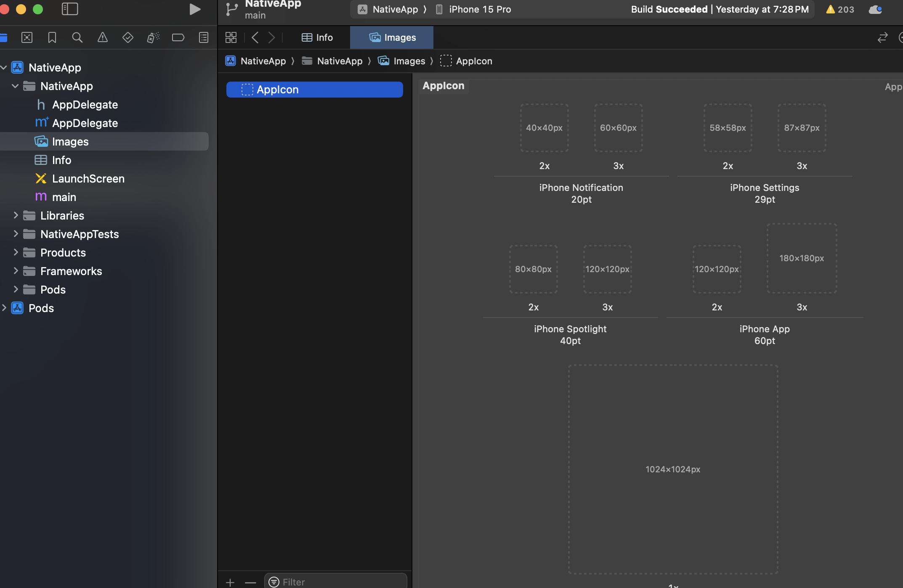Toggle the navigator sidebar panel icon

tap(70, 9)
